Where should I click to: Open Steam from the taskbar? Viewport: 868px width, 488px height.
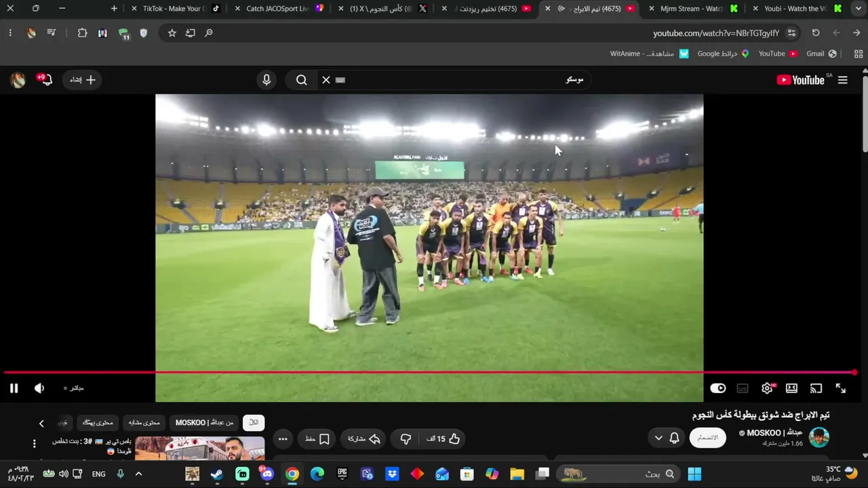[217, 474]
